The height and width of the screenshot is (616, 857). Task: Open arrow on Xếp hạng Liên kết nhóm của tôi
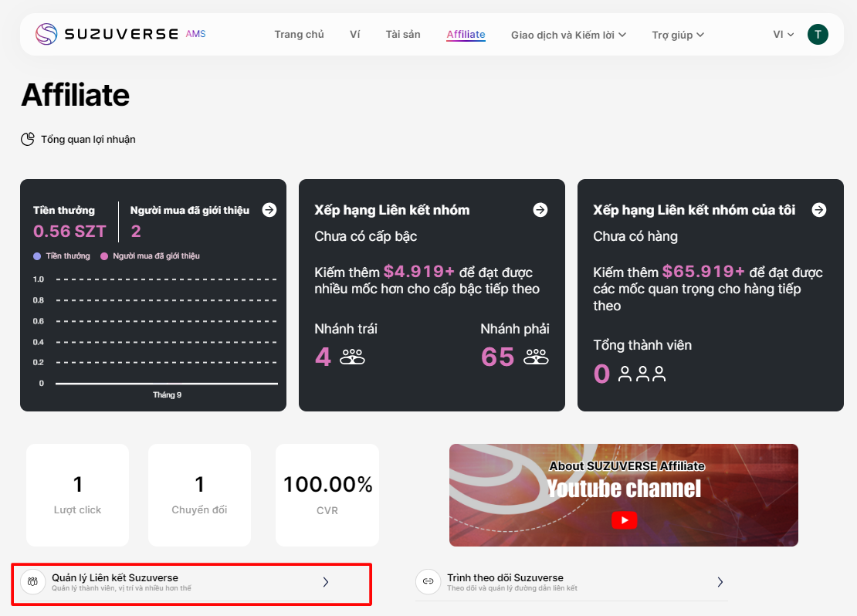(x=819, y=210)
